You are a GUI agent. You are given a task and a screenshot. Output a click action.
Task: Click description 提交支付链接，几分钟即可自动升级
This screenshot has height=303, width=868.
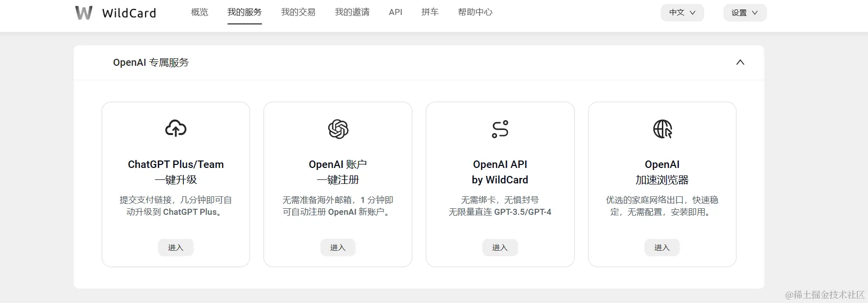pos(176,206)
